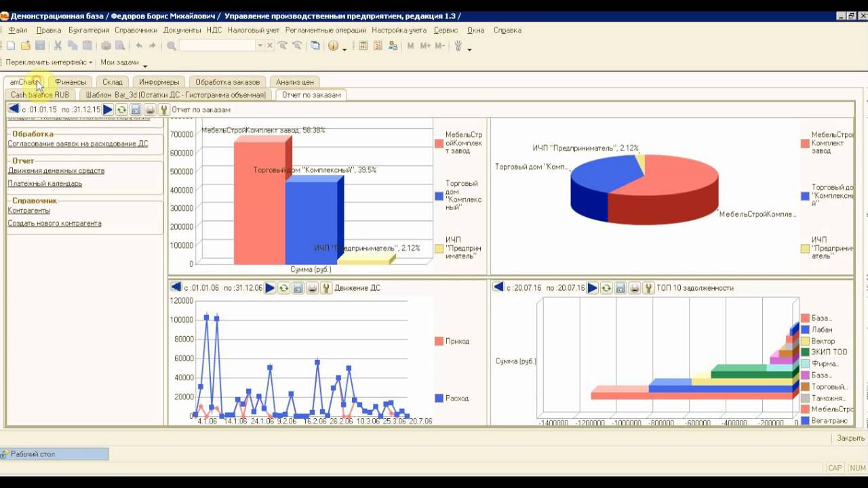
Task: Go to next period in Отчет по заказам
Action: tap(108, 109)
